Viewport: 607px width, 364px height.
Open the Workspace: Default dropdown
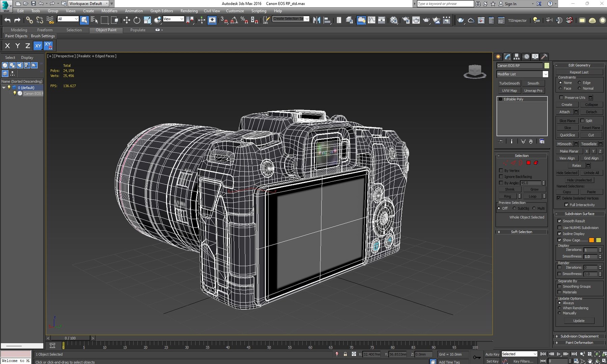click(x=89, y=3)
